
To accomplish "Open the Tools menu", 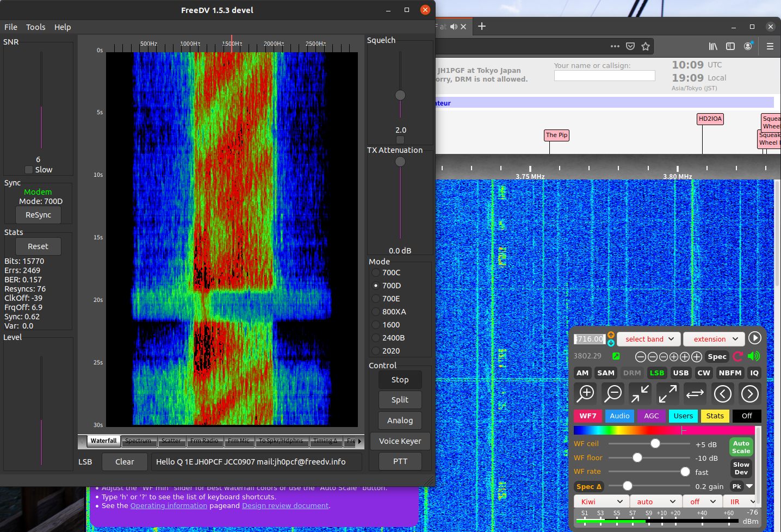I will [36, 27].
